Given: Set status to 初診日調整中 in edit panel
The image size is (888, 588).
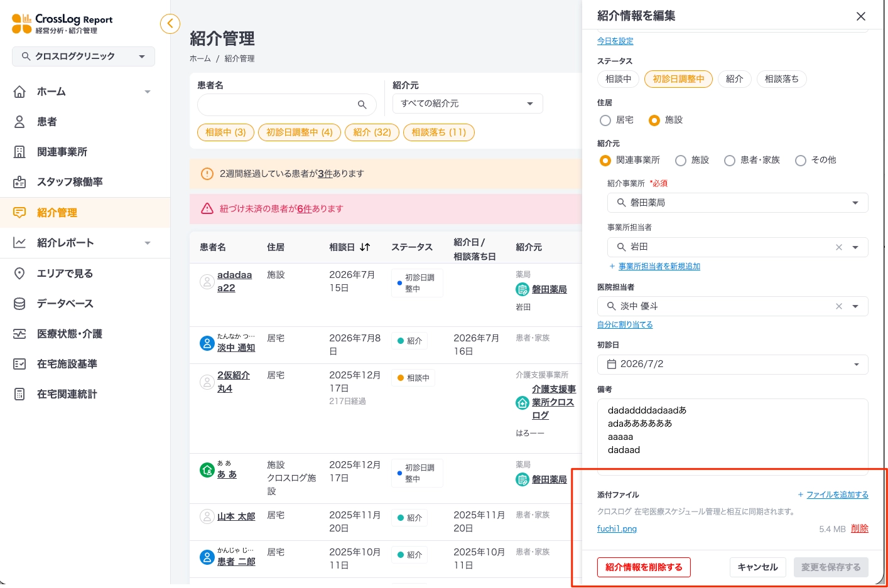Looking at the screenshot, I should (x=678, y=79).
